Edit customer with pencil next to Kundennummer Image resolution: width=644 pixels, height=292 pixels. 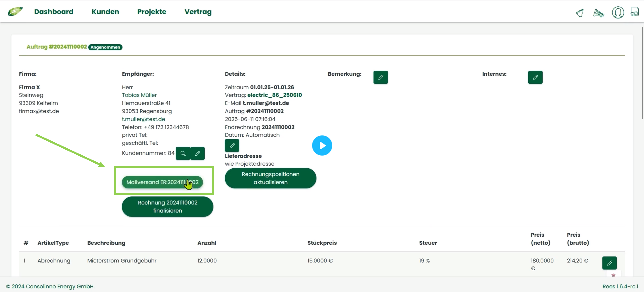point(197,153)
